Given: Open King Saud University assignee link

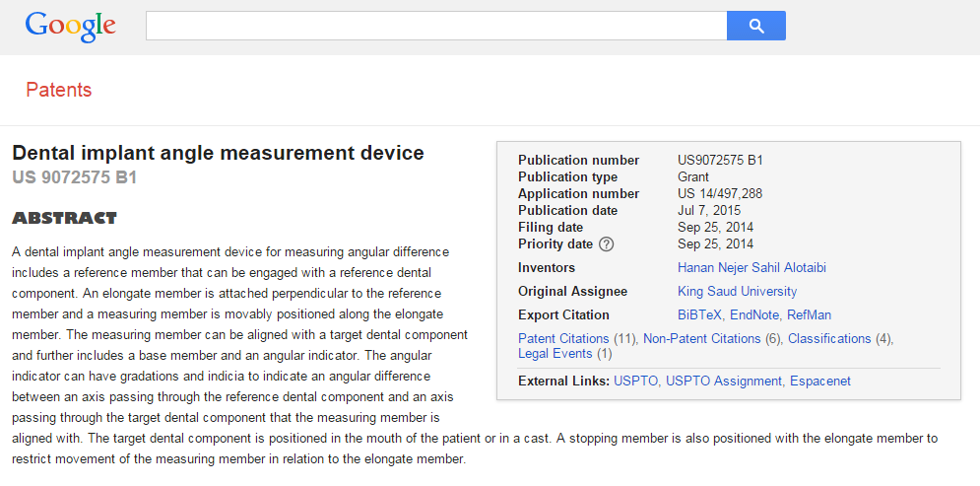Looking at the screenshot, I should click(738, 292).
